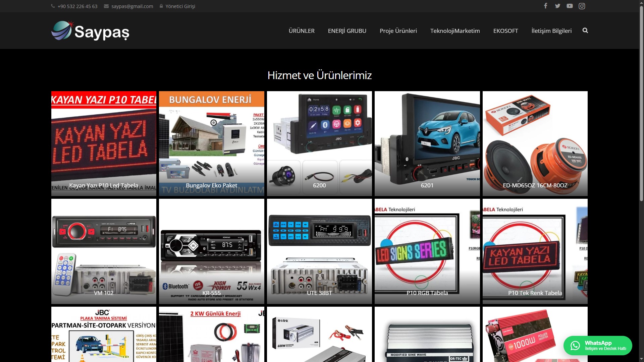This screenshot has width=644, height=362.
Task: Open the EKOSOFT menu item
Action: pos(505,31)
